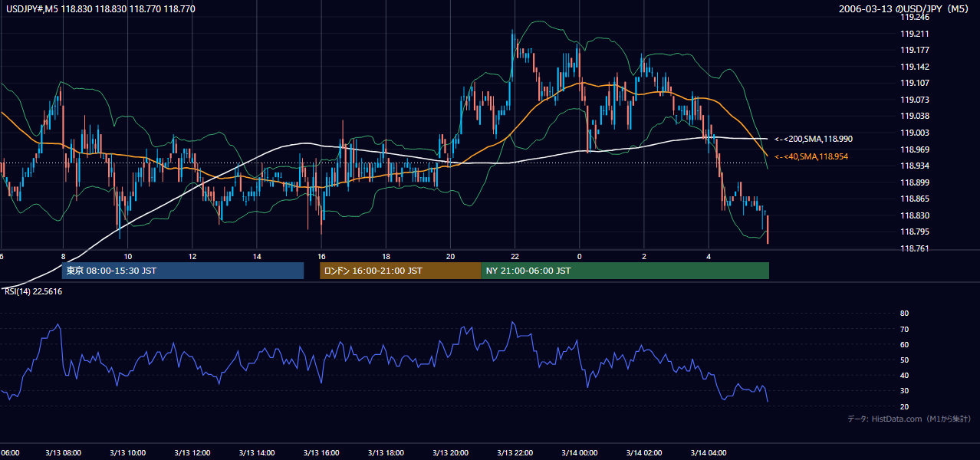980x460 pixels.
Task: Click price level 119.246 on the axis
Action: [x=915, y=17]
